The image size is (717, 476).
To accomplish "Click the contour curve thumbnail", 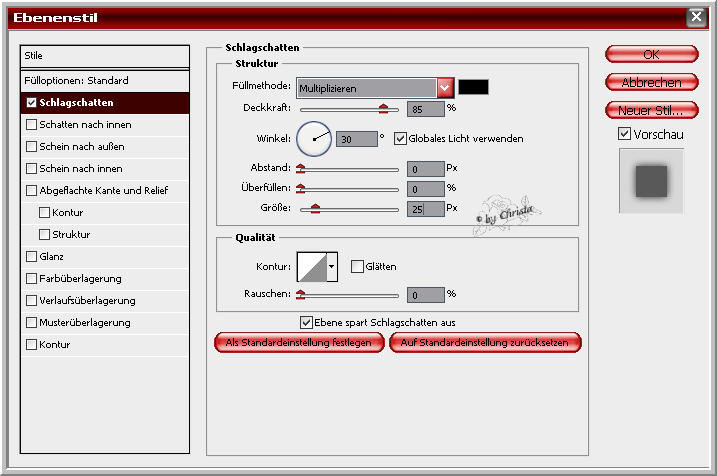I will coord(312,266).
